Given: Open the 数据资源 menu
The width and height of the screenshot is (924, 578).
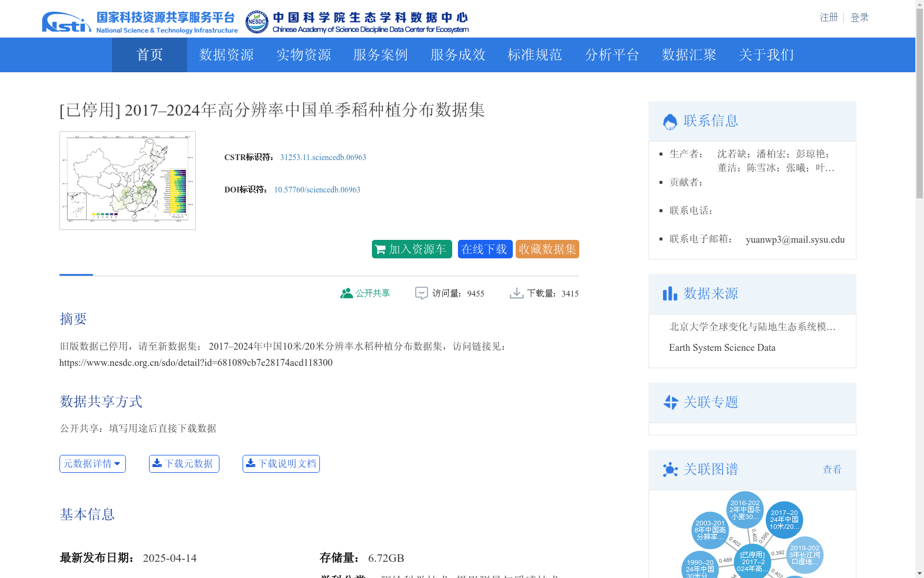Looking at the screenshot, I should [226, 55].
